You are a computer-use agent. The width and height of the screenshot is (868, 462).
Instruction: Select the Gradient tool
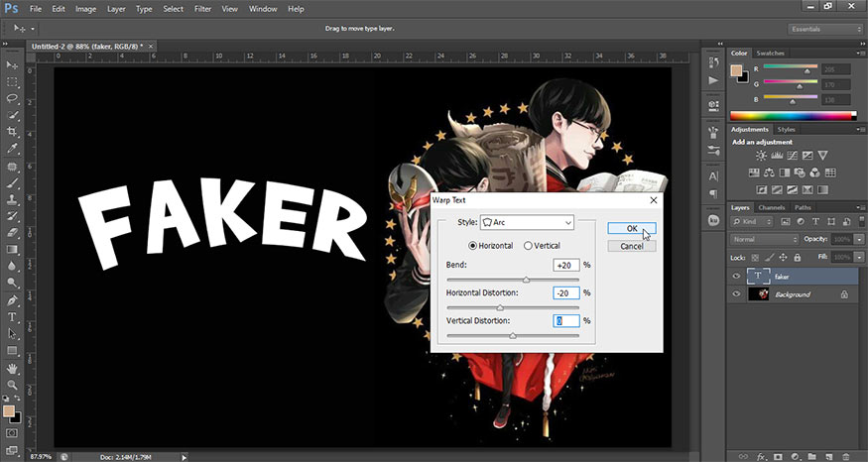pyautogui.click(x=12, y=250)
